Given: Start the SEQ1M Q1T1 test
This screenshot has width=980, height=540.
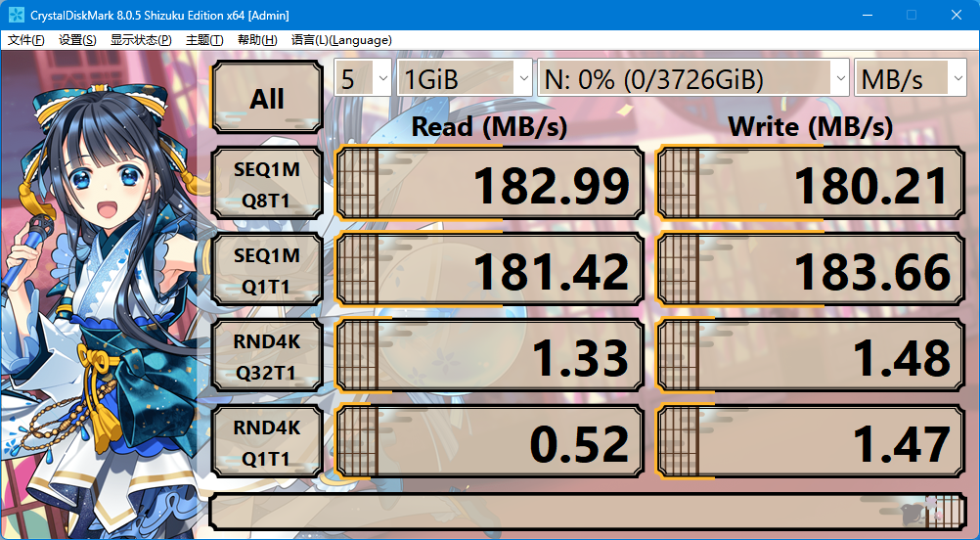Looking at the screenshot, I should coord(268,269).
